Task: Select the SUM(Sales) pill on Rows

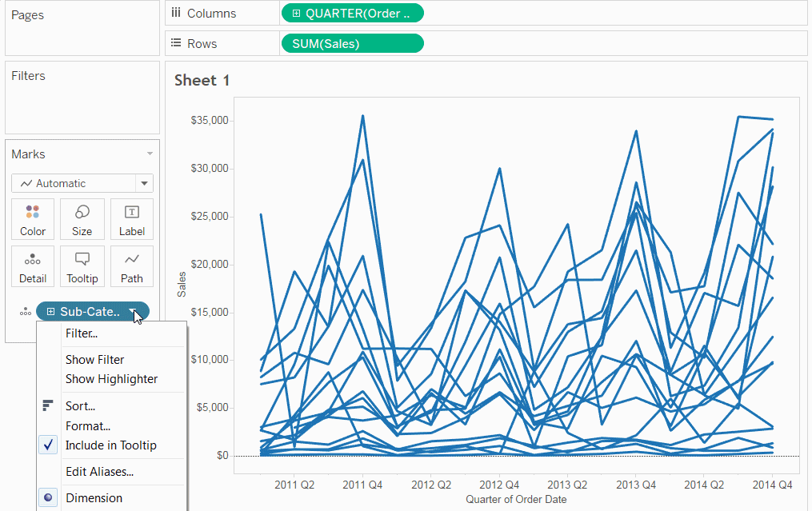Action: point(353,43)
